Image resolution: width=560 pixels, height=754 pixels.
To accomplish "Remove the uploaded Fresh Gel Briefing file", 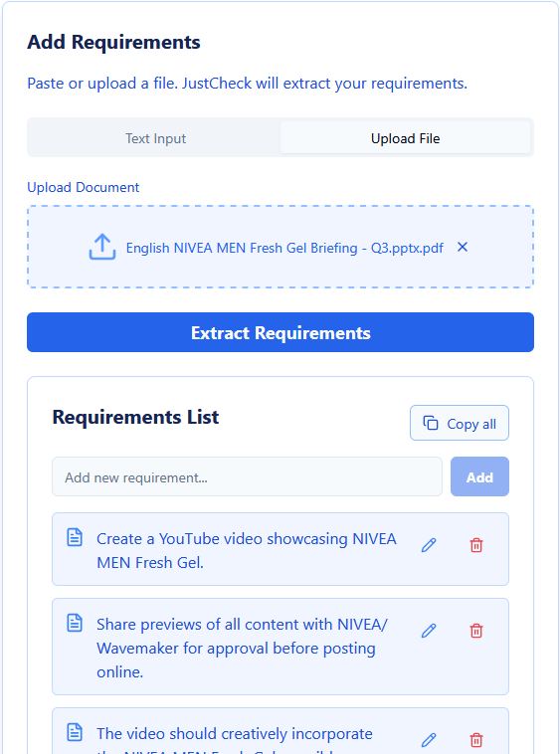I will [463, 247].
